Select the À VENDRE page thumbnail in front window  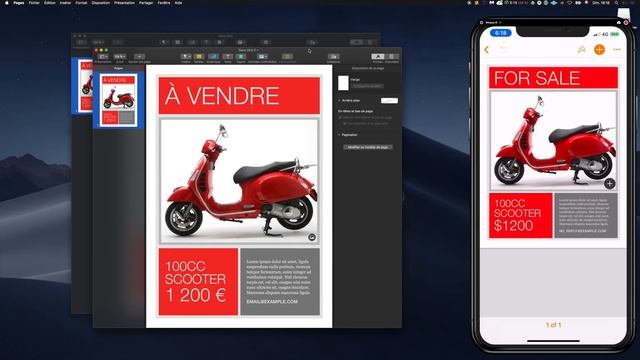coord(118,100)
